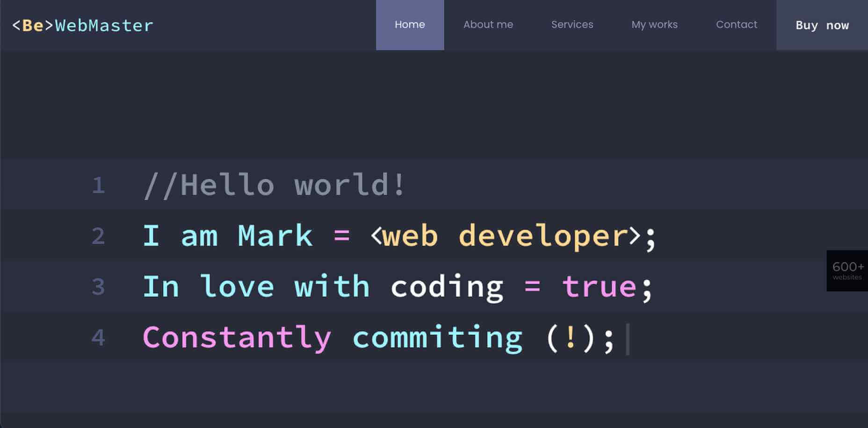The height and width of the screenshot is (428, 868).
Task: Go to the About me page
Action: (488, 25)
